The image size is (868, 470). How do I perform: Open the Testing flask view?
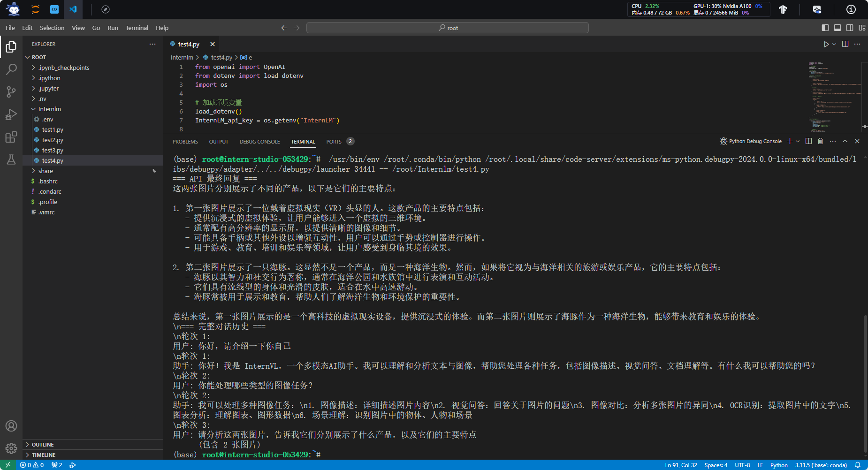tap(11, 159)
